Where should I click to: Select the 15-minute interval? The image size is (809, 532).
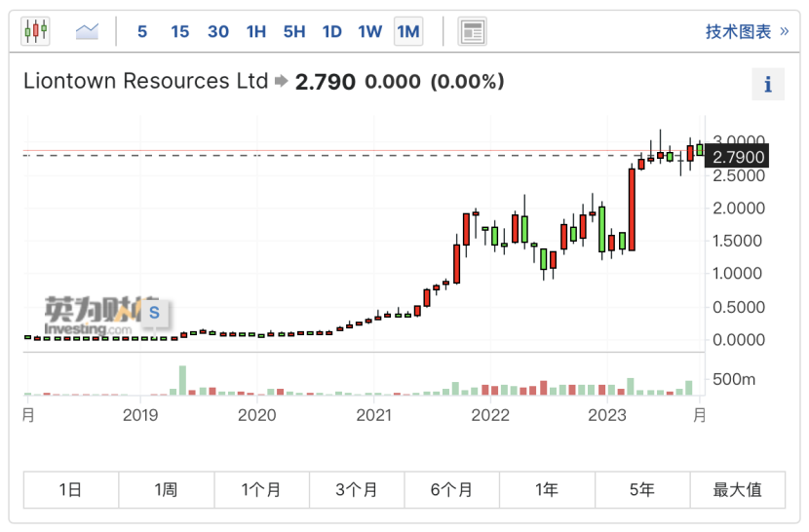(179, 31)
